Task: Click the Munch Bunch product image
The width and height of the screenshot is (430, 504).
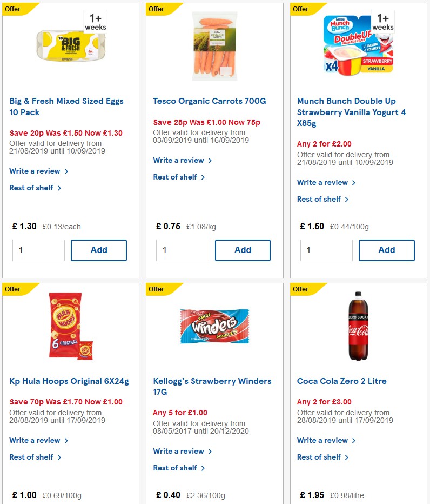Action: pos(358,45)
